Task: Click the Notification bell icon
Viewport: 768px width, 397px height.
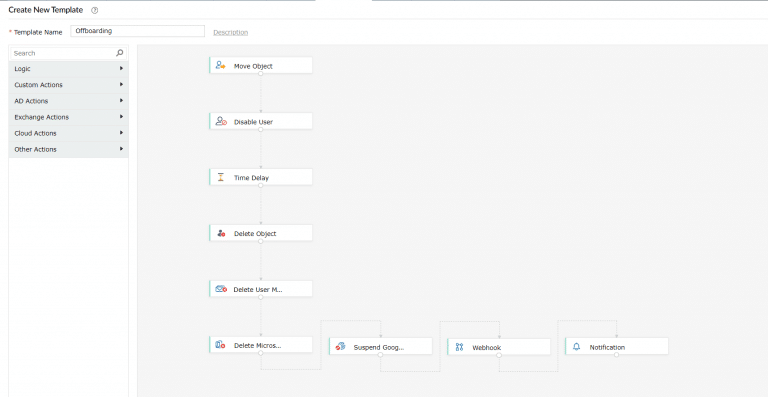Action: pyautogui.click(x=576, y=347)
